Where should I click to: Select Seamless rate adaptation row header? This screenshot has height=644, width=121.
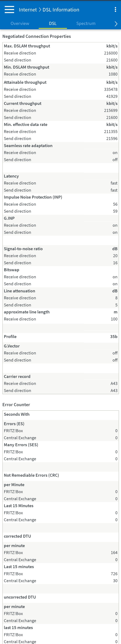[x=61, y=146]
